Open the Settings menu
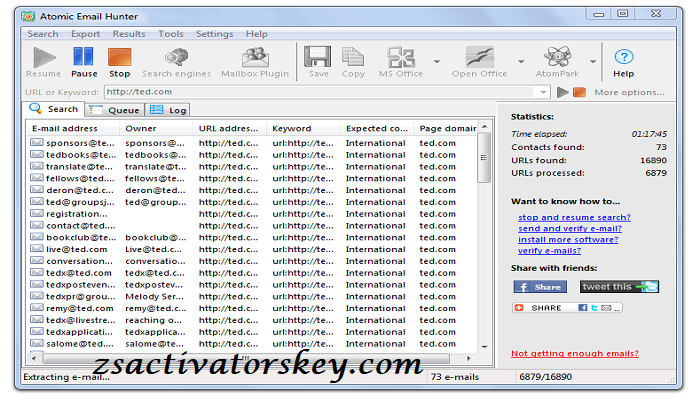This screenshot has height=400, width=700. 214,34
